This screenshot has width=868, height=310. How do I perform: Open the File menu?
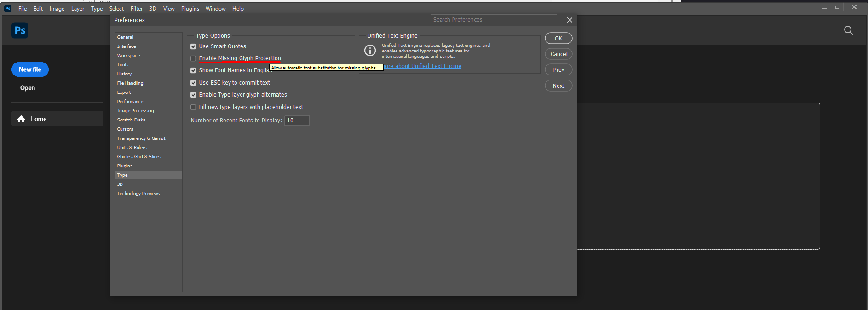[x=23, y=9]
